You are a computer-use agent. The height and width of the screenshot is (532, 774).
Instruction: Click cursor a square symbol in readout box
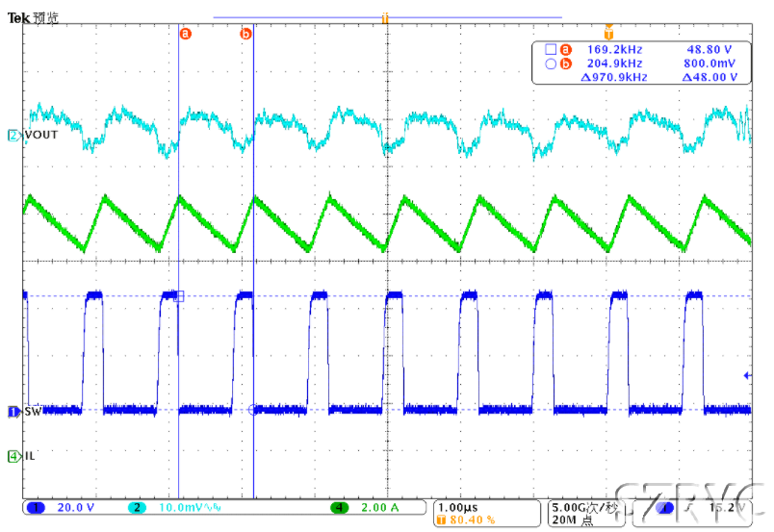tap(551, 49)
